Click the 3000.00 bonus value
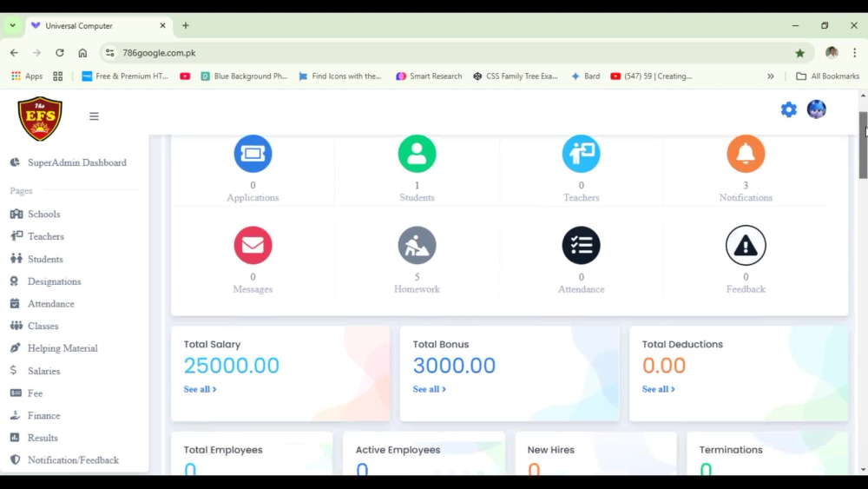This screenshot has width=868, height=489. pos(454,366)
